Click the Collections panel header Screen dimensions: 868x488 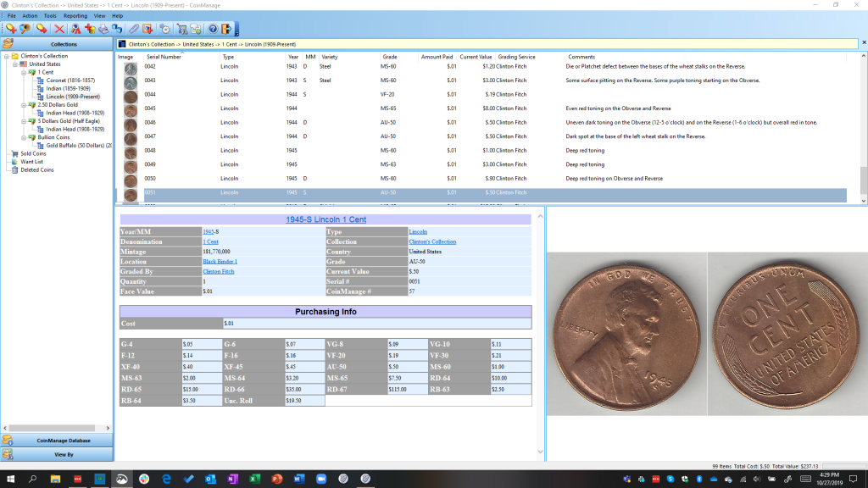click(57, 44)
